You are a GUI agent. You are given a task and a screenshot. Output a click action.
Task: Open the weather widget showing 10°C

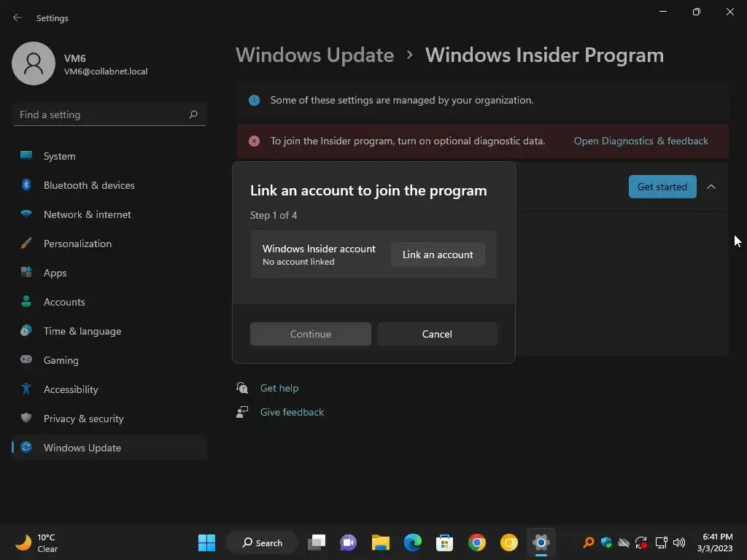coord(36,542)
